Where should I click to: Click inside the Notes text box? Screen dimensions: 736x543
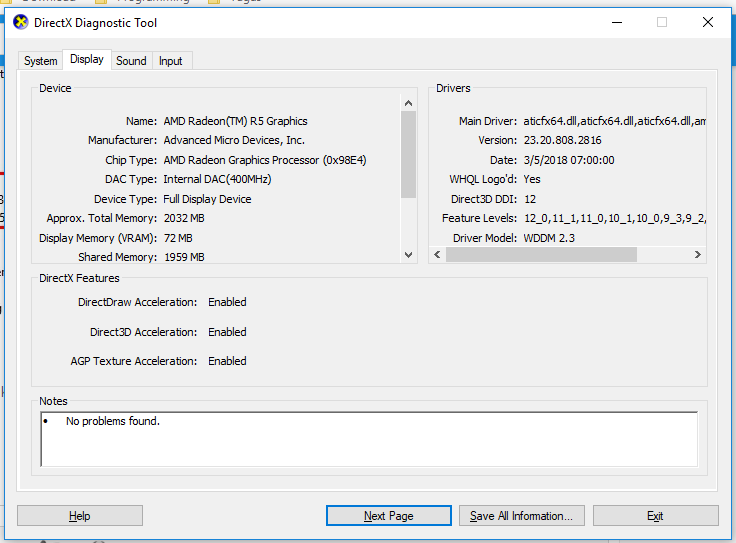coord(369,439)
